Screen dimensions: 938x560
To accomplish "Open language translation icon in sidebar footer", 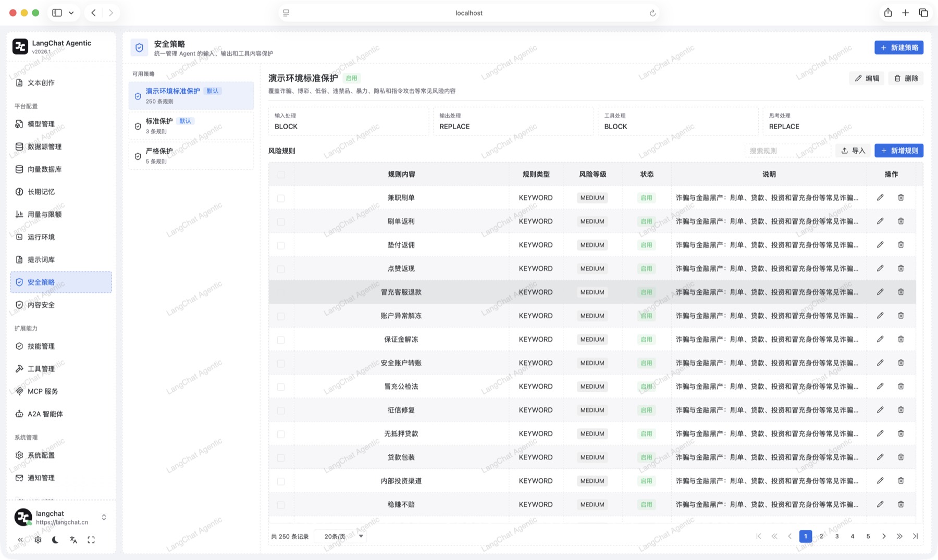I will [x=73, y=540].
